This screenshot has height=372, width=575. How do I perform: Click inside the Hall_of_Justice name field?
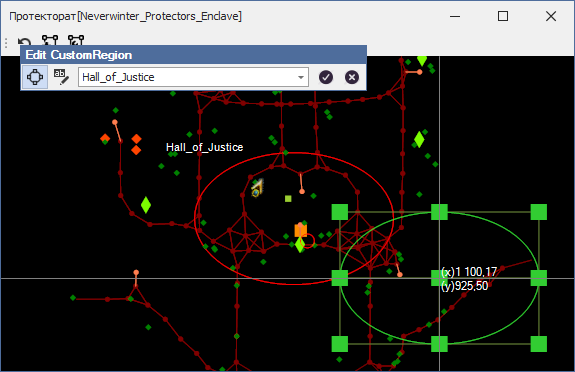click(187, 77)
